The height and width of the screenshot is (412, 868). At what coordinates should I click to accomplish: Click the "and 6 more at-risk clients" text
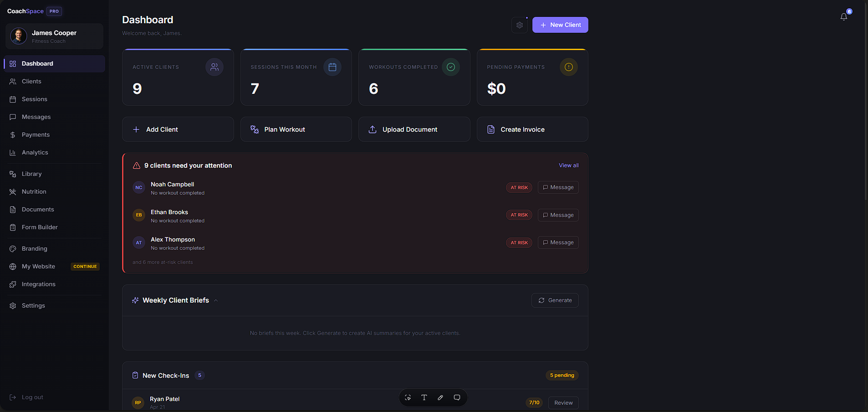pyautogui.click(x=163, y=263)
